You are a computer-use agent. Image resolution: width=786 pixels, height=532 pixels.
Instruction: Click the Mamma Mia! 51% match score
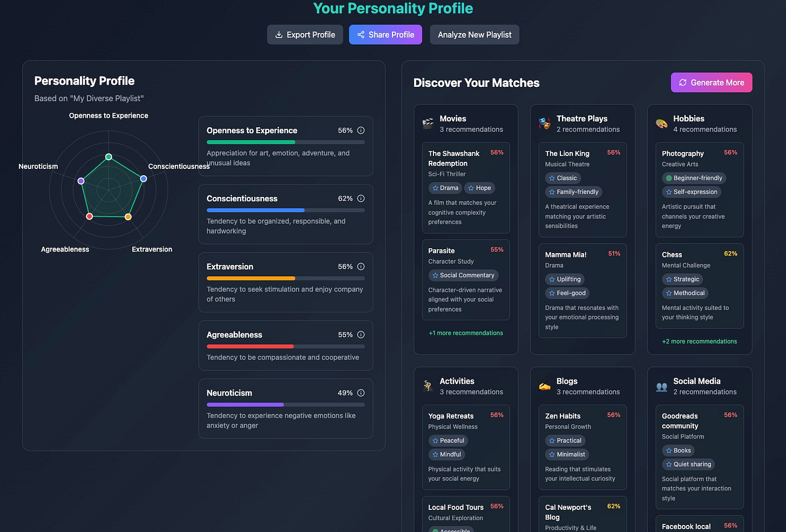click(x=614, y=254)
